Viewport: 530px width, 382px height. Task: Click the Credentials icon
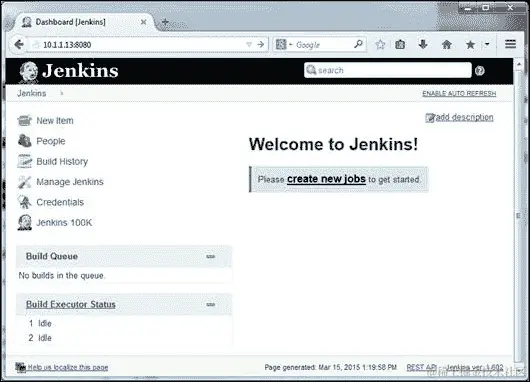click(x=24, y=202)
